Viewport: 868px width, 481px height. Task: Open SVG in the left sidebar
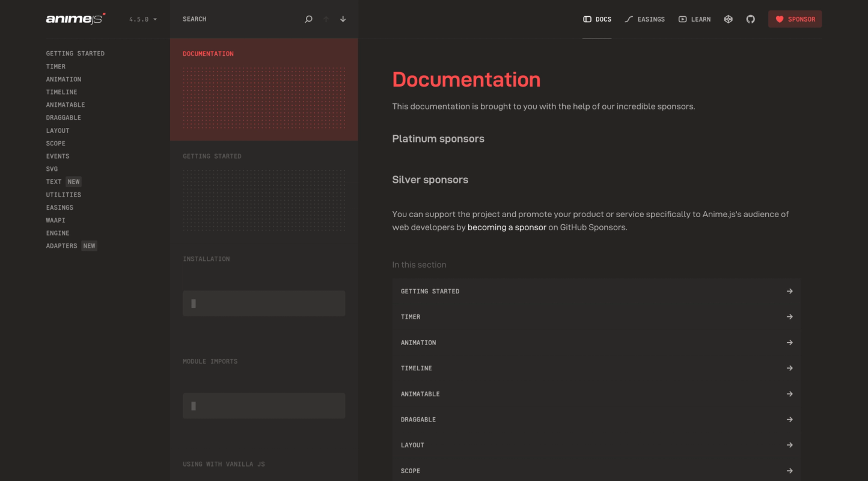click(52, 169)
